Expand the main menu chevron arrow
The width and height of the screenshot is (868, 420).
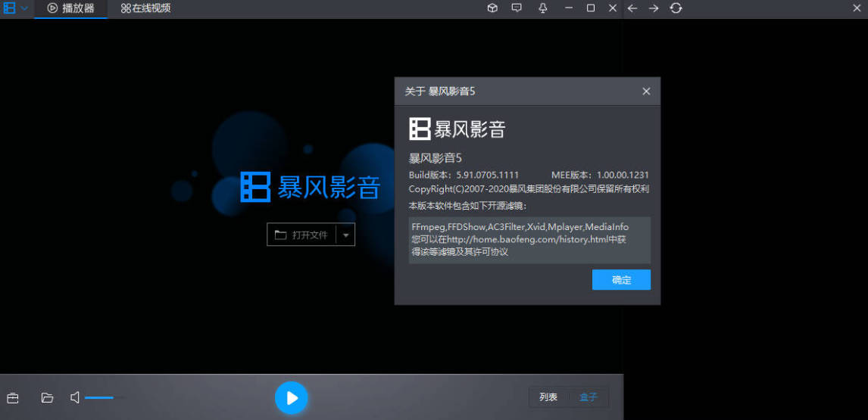pos(24,8)
